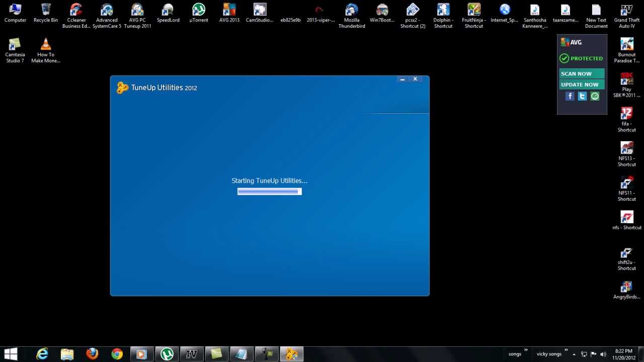Select the CamStudio desktop shortcut

(260, 14)
